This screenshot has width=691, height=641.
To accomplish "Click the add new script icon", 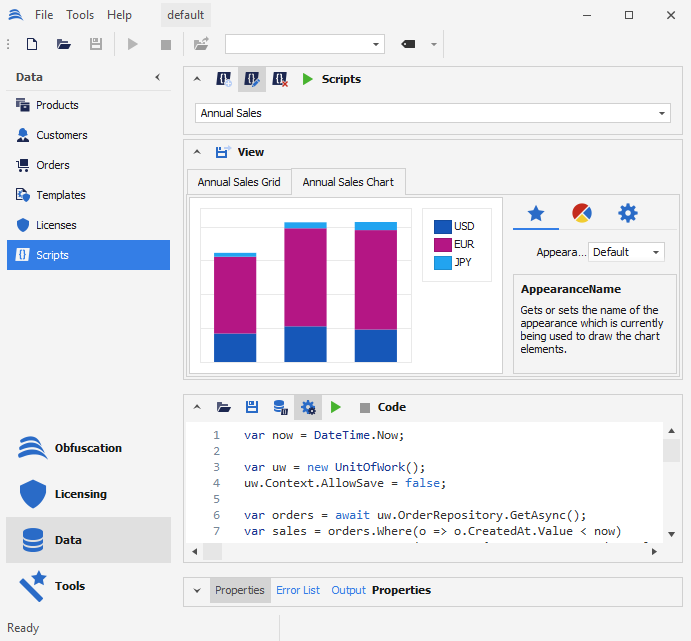I will tap(224, 79).
